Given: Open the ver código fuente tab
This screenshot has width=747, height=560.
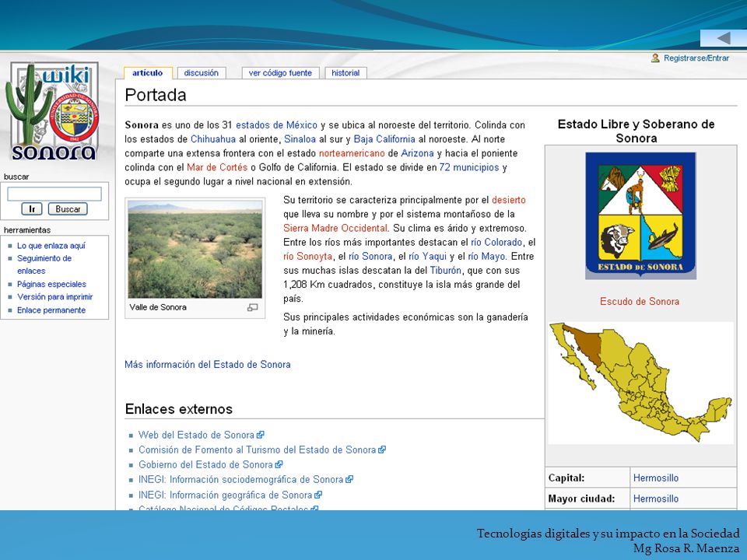Looking at the screenshot, I should click(x=280, y=73).
